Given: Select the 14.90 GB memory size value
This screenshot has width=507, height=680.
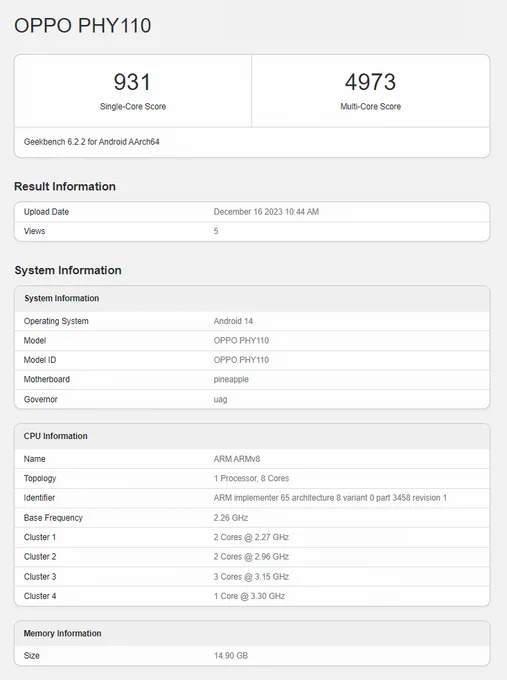Looking at the screenshot, I should (x=231, y=656).
